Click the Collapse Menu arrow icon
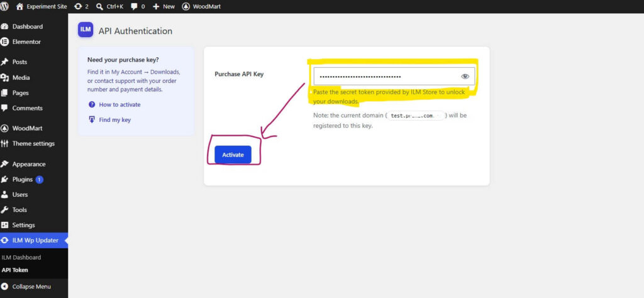Image resolution: width=644 pixels, height=298 pixels. click(x=4, y=287)
